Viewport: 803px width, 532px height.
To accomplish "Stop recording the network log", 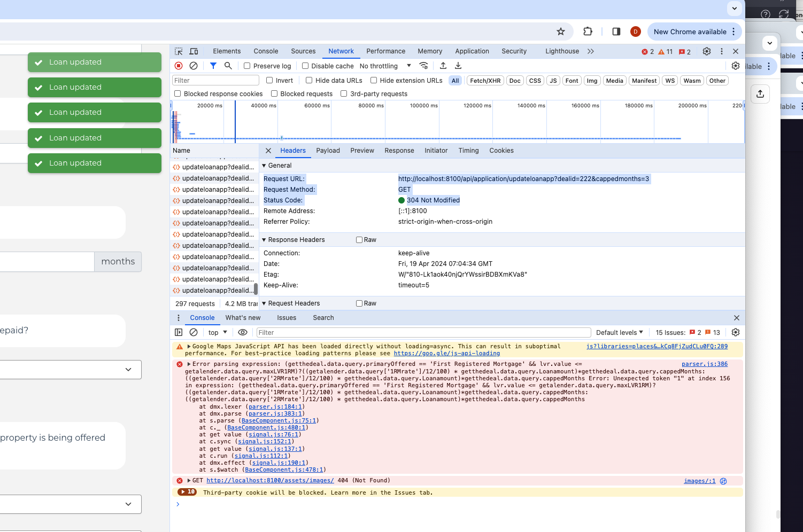I will pos(179,66).
